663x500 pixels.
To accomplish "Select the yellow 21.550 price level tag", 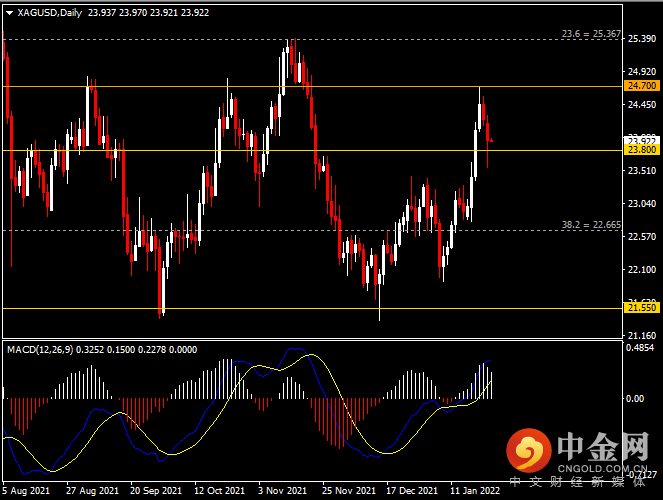I will 641,308.
